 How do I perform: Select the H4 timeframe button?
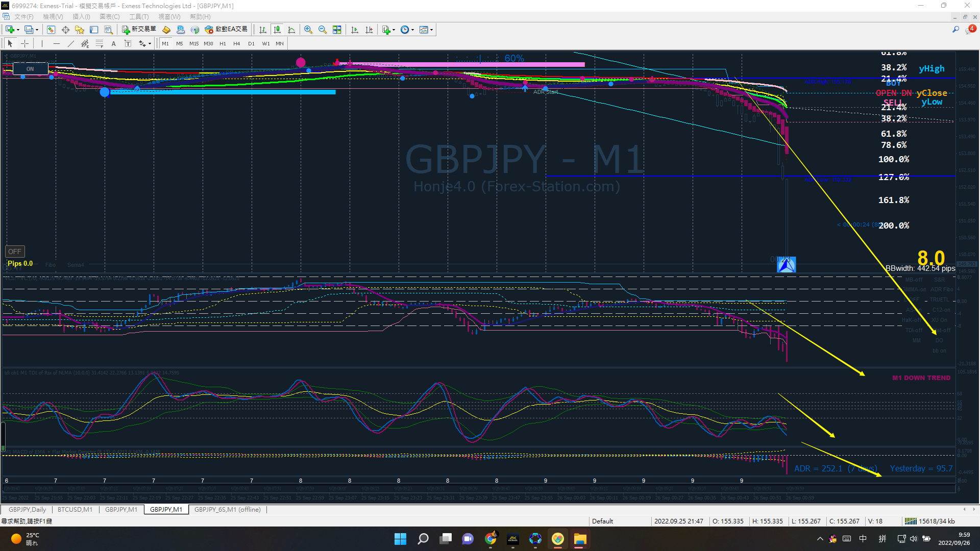[x=236, y=44]
